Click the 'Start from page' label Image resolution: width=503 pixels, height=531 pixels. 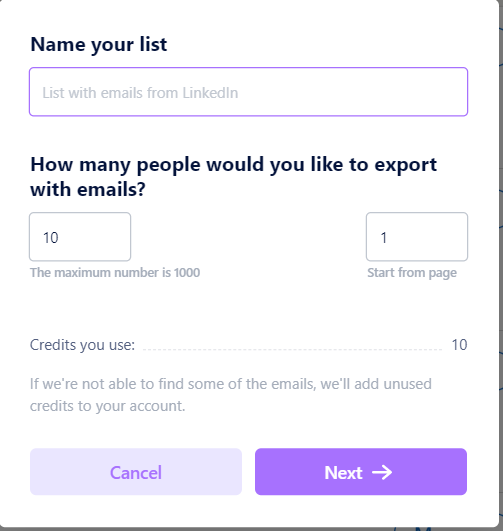[x=412, y=273]
